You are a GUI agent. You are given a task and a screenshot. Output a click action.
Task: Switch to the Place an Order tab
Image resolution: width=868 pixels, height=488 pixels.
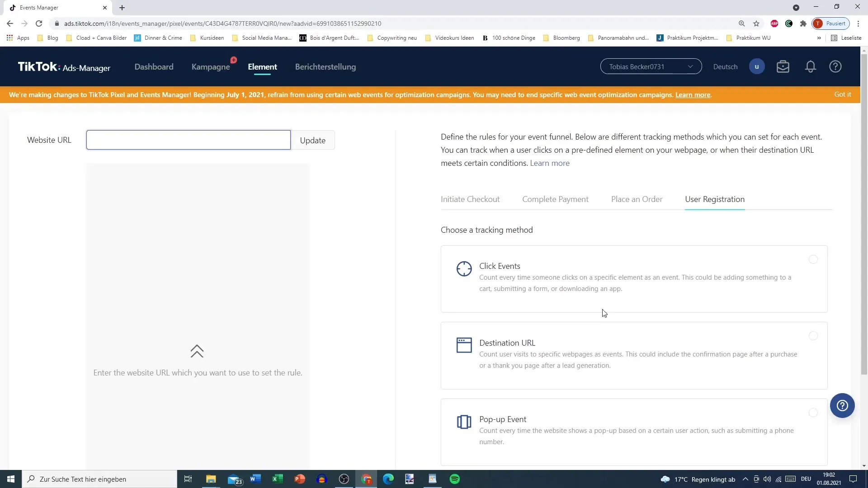coord(637,199)
